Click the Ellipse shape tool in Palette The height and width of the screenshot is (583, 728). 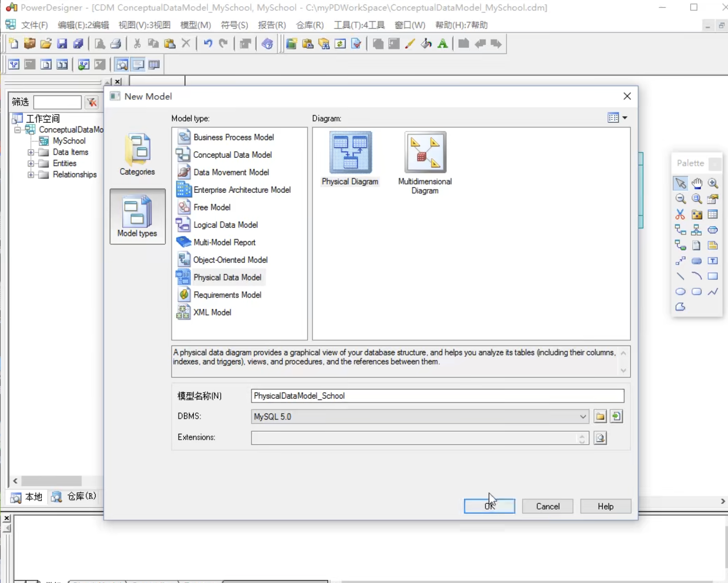click(x=680, y=291)
